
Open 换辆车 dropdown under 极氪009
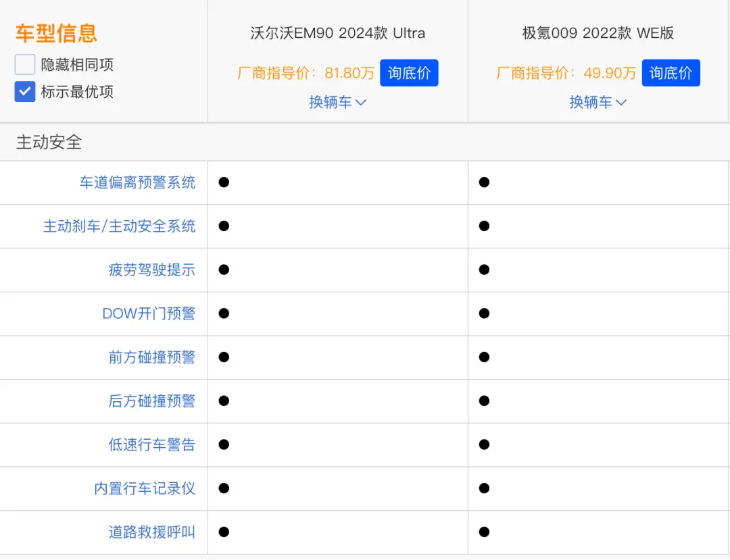coord(598,102)
